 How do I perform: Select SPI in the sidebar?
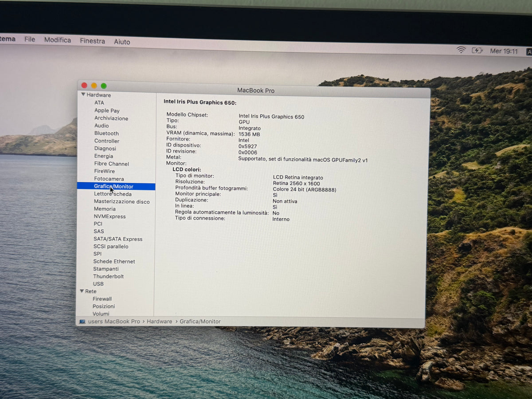click(x=98, y=254)
